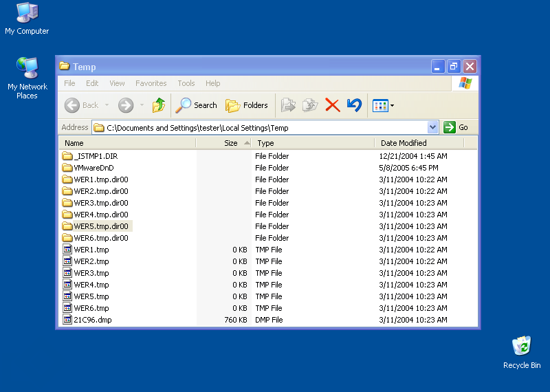Click the green Go button
This screenshot has width=550, height=392.
click(456, 127)
